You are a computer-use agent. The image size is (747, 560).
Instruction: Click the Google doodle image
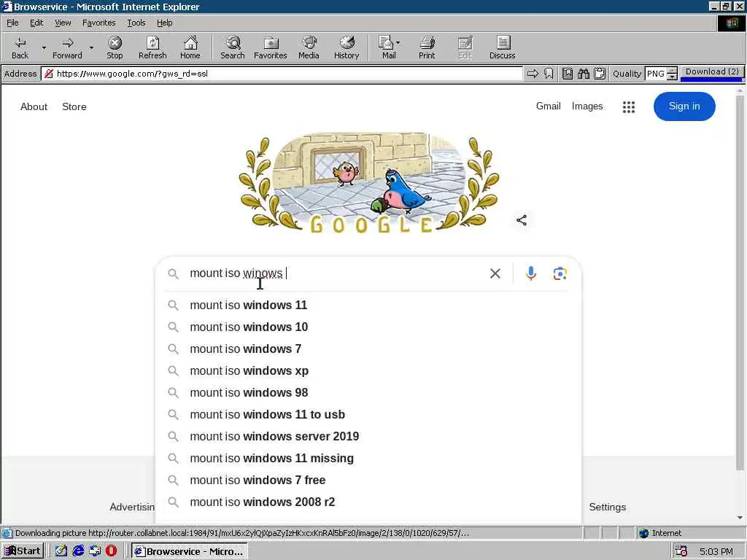[368, 183]
